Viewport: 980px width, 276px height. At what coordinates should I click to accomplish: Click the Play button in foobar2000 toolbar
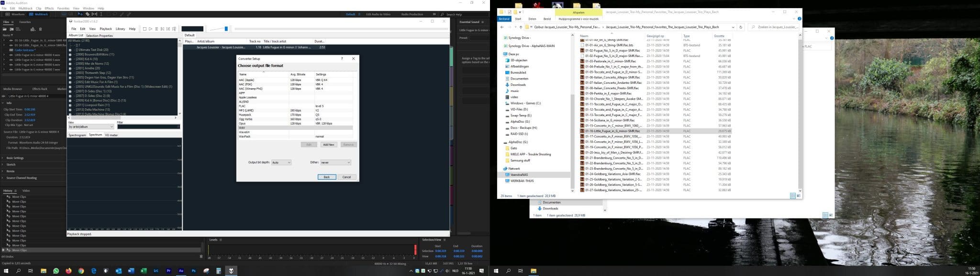[150, 29]
